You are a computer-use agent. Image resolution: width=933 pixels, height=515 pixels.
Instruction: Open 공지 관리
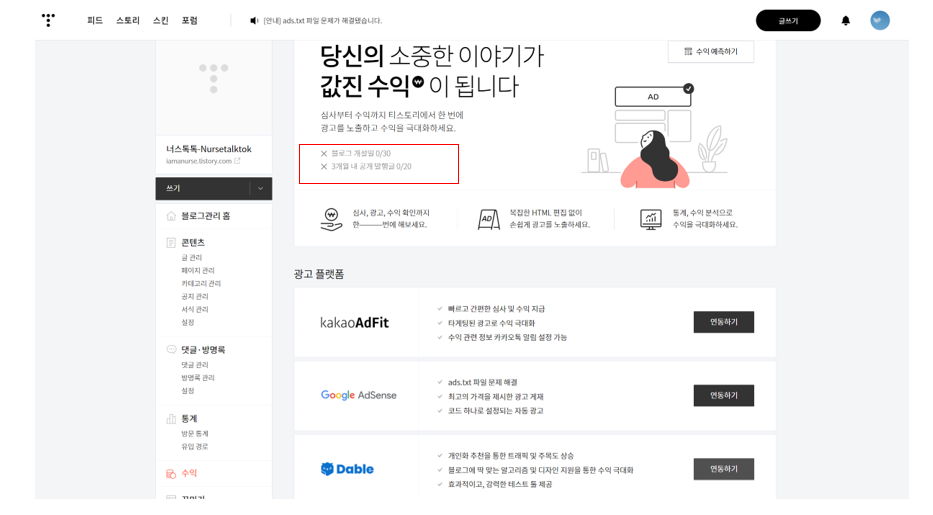pyautogui.click(x=195, y=297)
